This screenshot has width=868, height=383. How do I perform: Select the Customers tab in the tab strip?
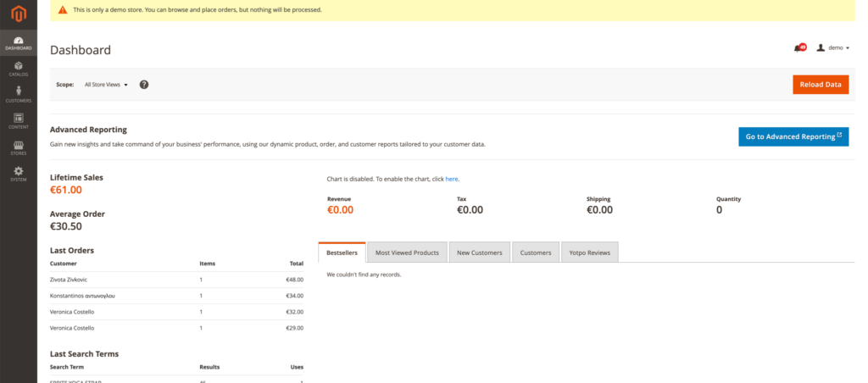click(535, 253)
